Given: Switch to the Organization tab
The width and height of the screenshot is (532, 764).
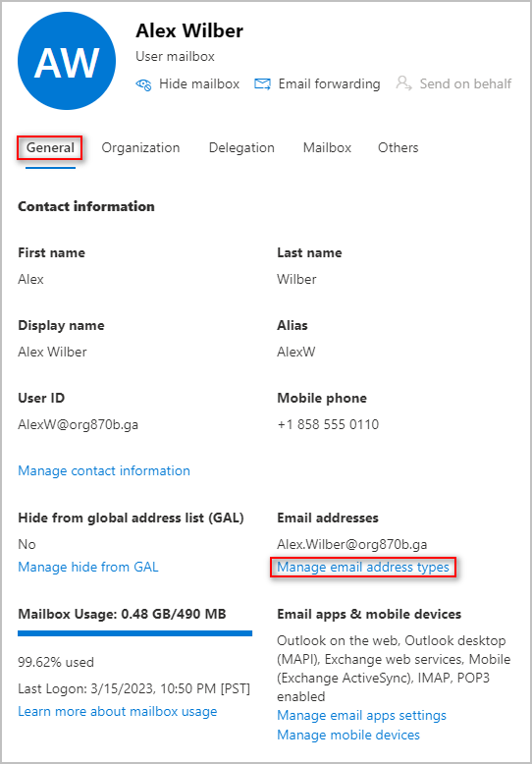Looking at the screenshot, I should click(x=140, y=147).
